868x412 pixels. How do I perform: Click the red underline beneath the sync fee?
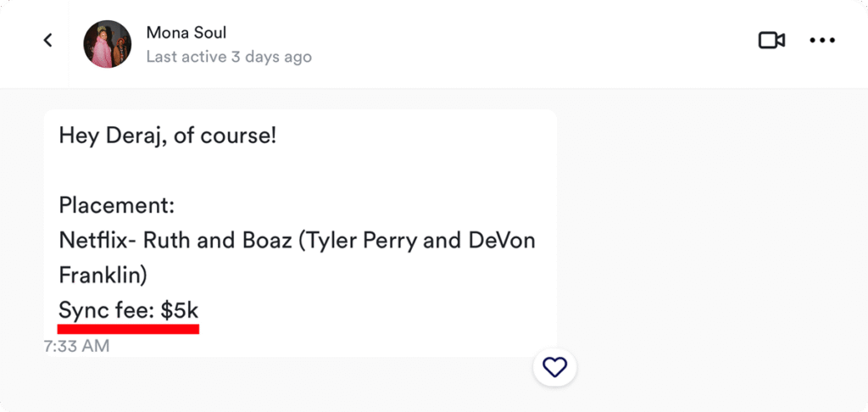point(128,328)
